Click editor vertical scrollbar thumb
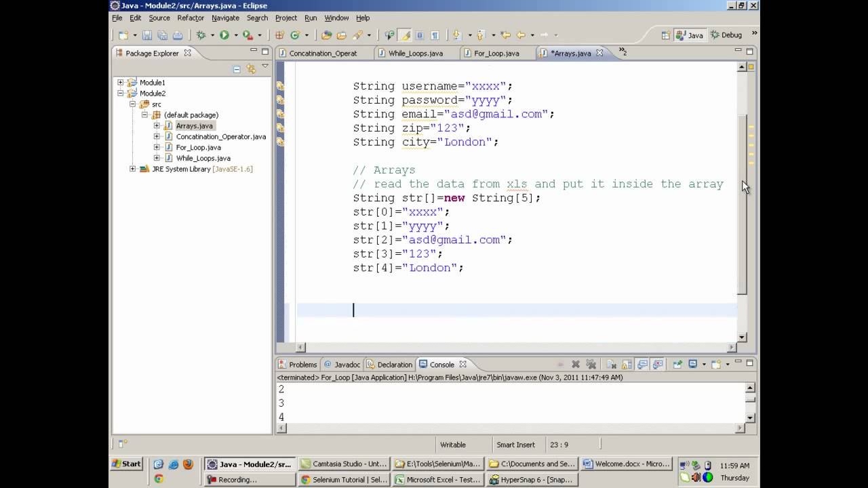This screenshot has height=488, width=868. [742, 204]
